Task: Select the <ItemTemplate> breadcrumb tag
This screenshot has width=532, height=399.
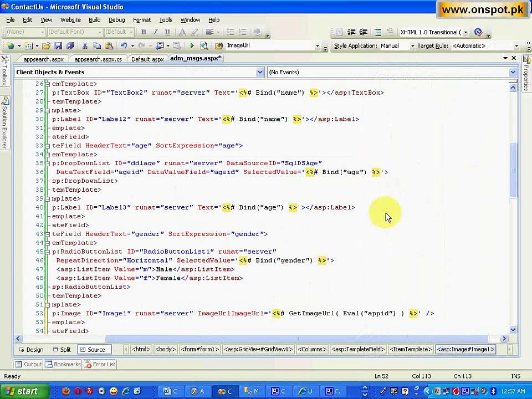Action: 411,349
